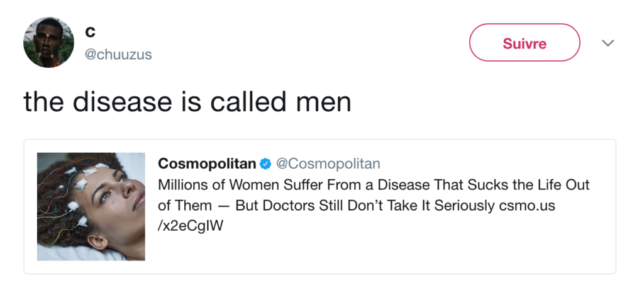Click the @chuuzus handle
This screenshot has width=644, height=283.
coord(118,55)
